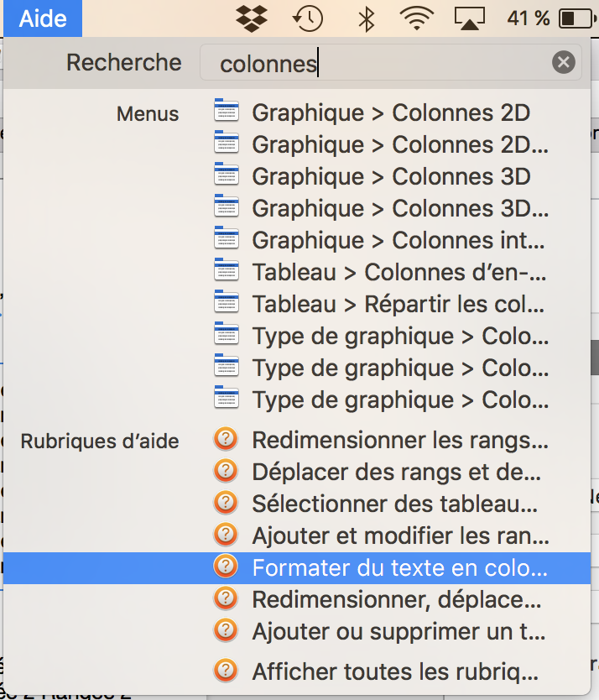Open help topic Redimensionner les rangs
The height and width of the screenshot is (700, 599).
pyautogui.click(x=399, y=439)
